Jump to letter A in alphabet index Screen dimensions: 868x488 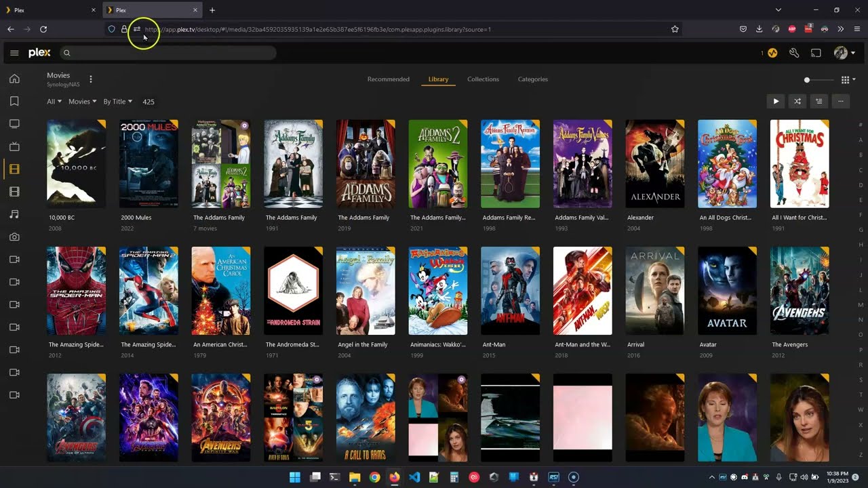(861, 140)
